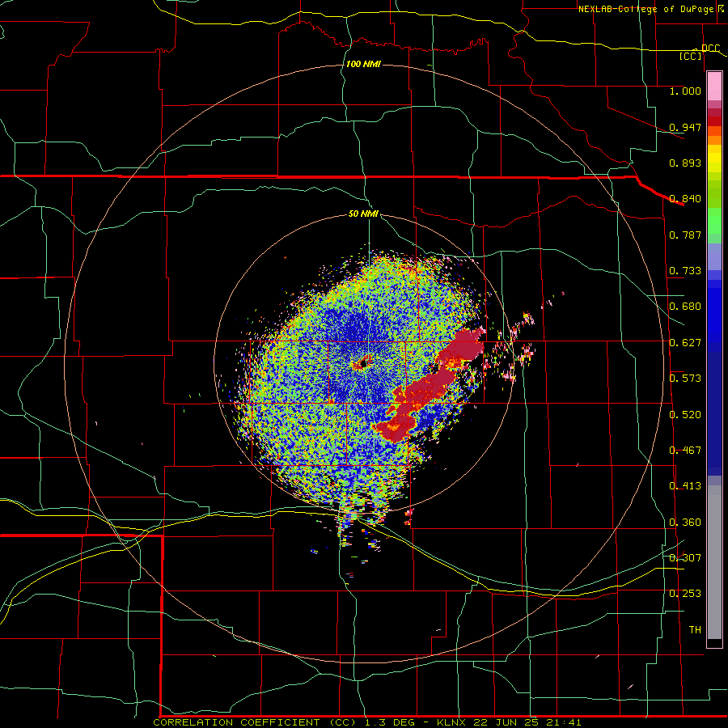Click the bright green color bar segment
Viewport: 728px width, 728px height.
coord(714,222)
